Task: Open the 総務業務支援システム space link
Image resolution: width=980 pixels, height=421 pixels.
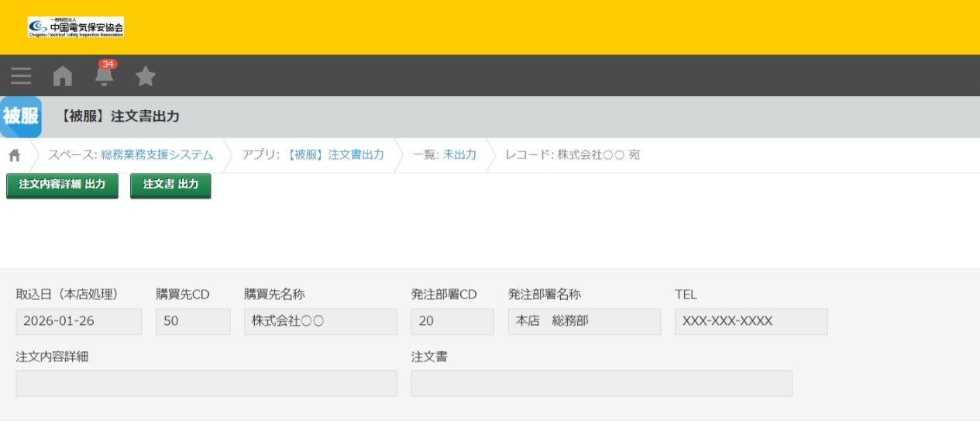Action: pyautogui.click(x=157, y=155)
